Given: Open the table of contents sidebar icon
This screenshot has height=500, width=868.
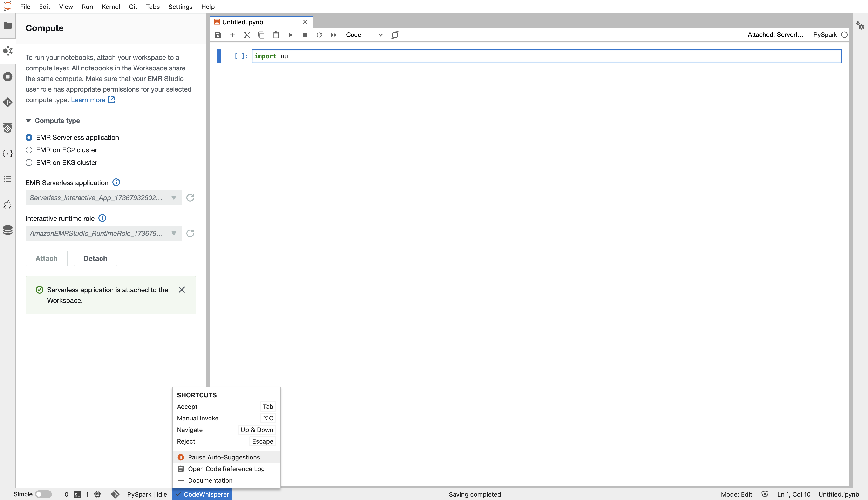Looking at the screenshot, I should pos(7,179).
